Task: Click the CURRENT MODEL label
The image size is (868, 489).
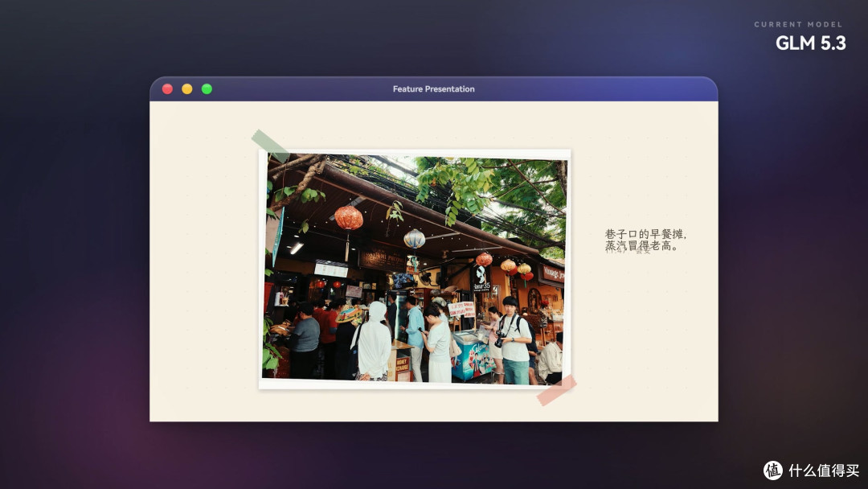Action: pyautogui.click(x=798, y=24)
